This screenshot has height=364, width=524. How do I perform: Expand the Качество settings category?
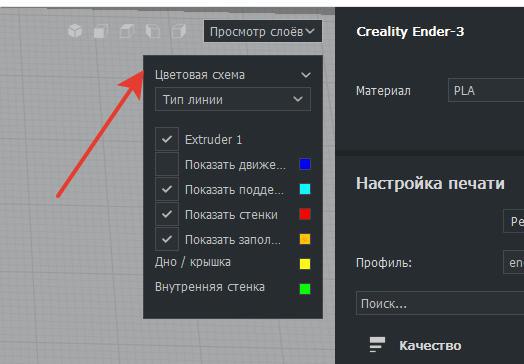[430, 346]
